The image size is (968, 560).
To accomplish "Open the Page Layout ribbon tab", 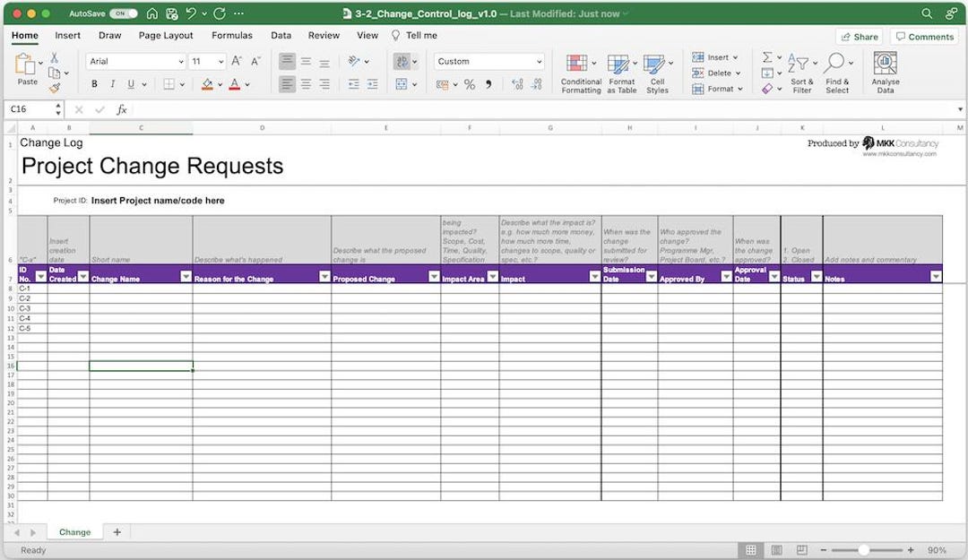I will click(x=166, y=36).
